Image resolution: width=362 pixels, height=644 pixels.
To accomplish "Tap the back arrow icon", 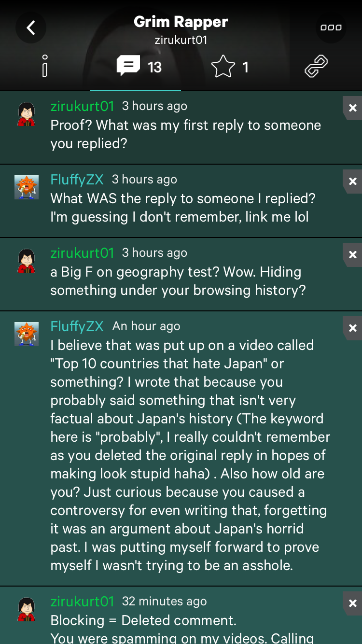I will click(x=31, y=28).
